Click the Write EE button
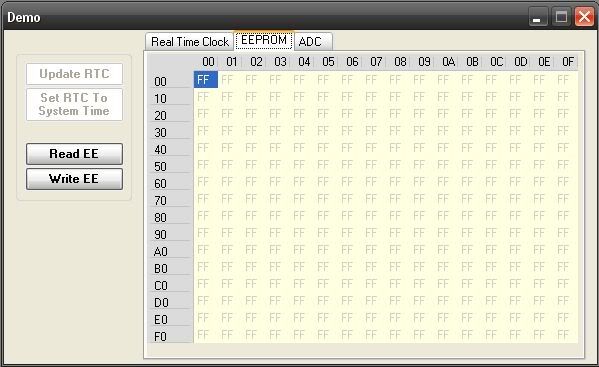This screenshot has height=367, width=599. click(74, 179)
